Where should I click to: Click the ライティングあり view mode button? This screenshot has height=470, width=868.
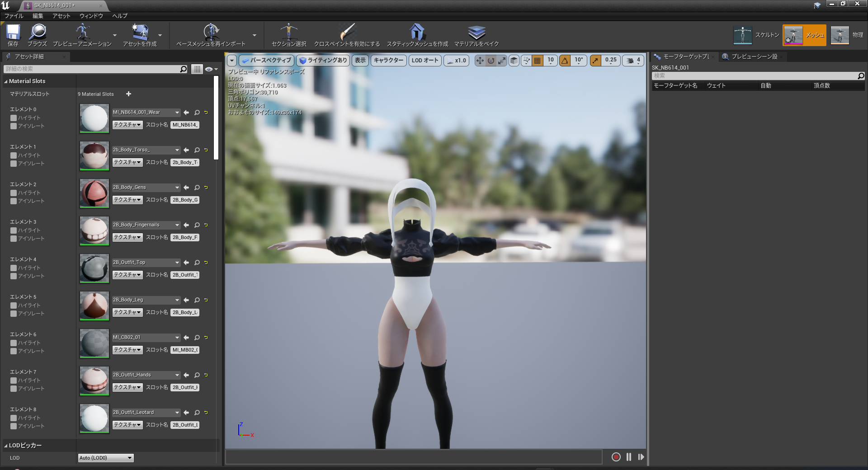pos(323,61)
